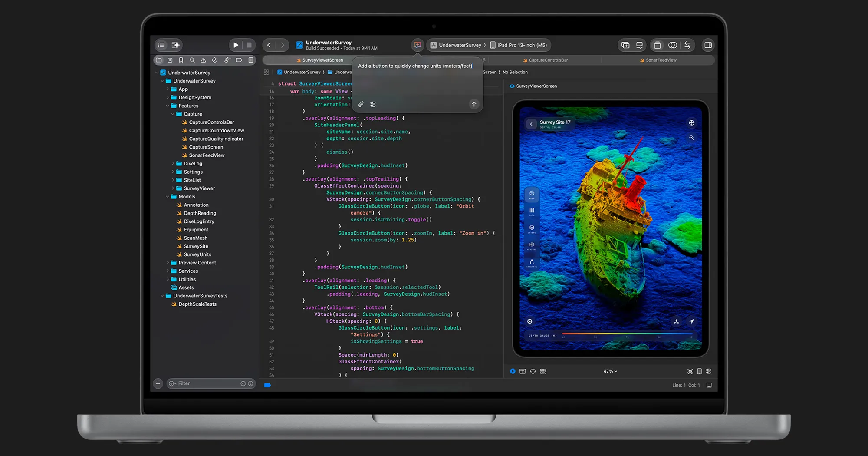The height and width of the screenshot is (456, 868).
Task: Click the new chat bubble icon in toolbar
Action: 418,45
